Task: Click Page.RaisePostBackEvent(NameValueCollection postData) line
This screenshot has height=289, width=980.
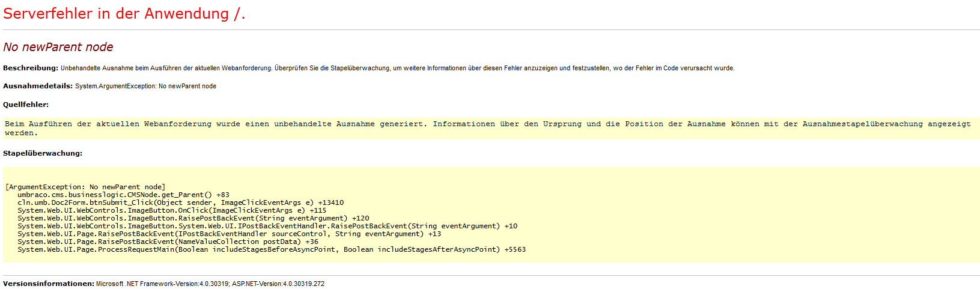Action: 168,242
